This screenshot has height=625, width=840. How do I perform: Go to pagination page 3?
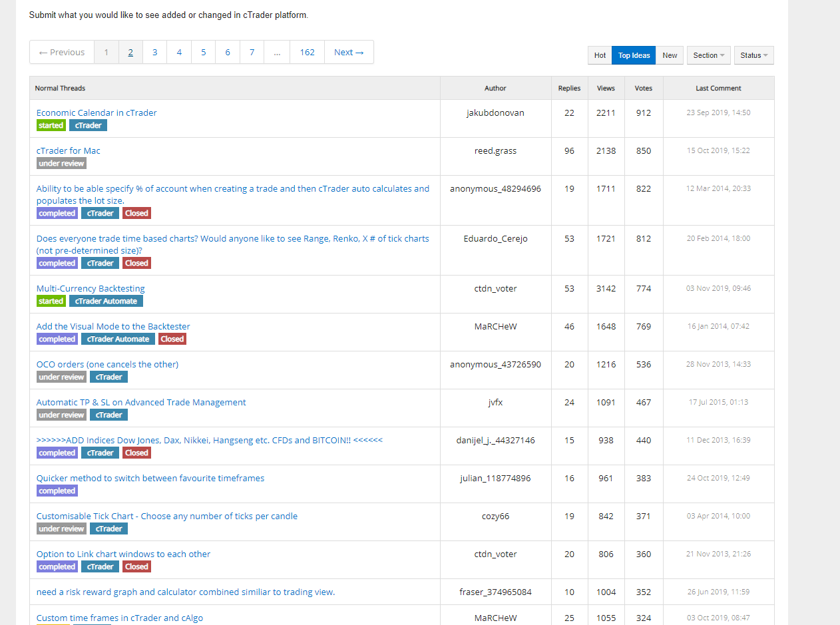(154, 52)
